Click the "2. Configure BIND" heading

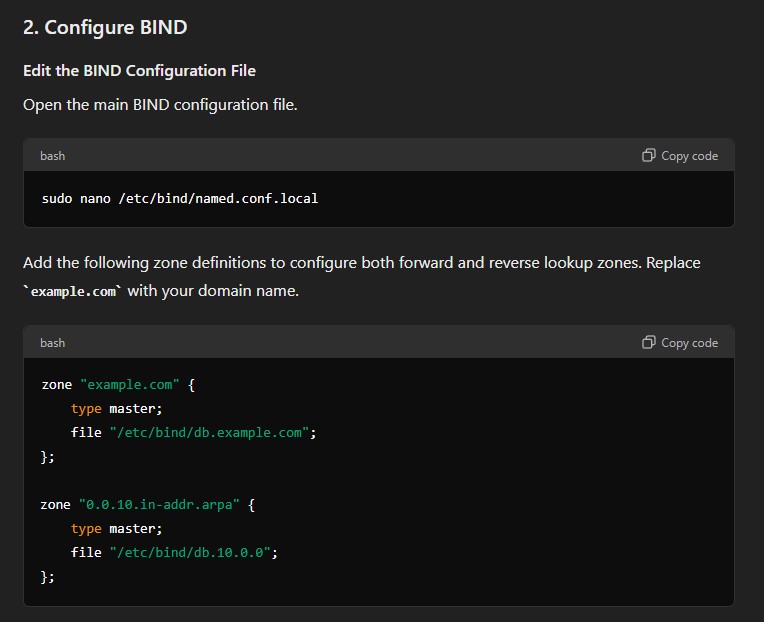click(105, 27)
